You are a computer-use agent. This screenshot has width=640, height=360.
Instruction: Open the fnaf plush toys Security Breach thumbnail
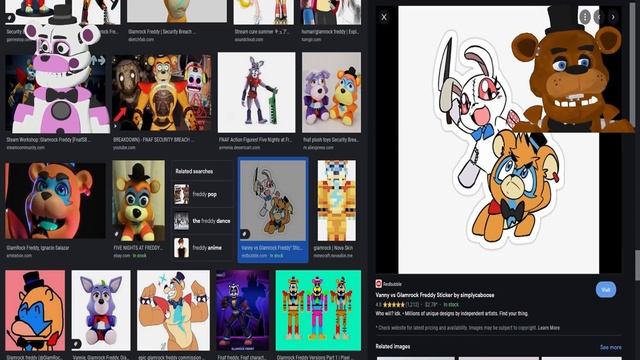click(x=331, y=92)
